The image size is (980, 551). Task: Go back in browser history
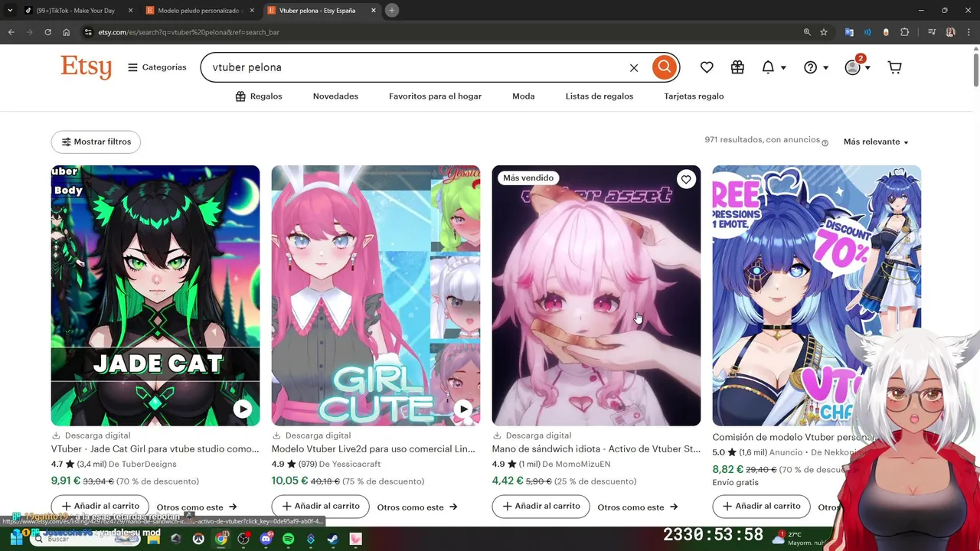[11, 32]
